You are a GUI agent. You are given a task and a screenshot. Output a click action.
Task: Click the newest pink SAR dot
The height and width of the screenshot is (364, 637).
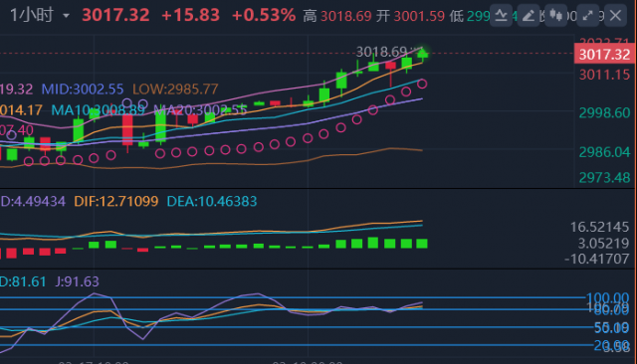click(422, 84)
